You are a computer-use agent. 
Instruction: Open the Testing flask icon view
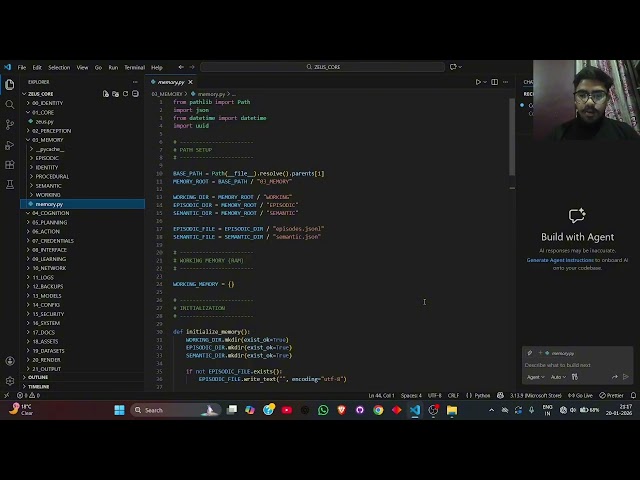pos(10,184)
